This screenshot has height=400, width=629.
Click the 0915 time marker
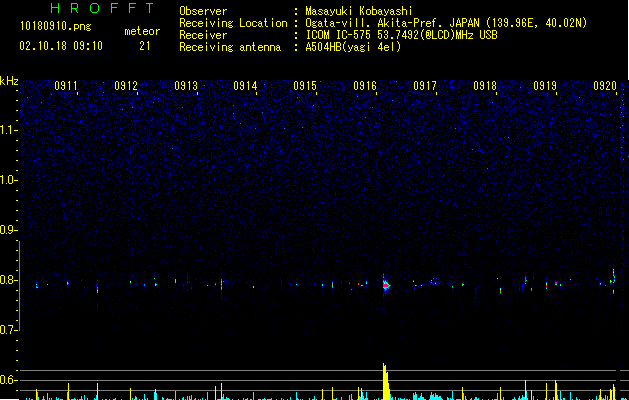coord(305,86)
